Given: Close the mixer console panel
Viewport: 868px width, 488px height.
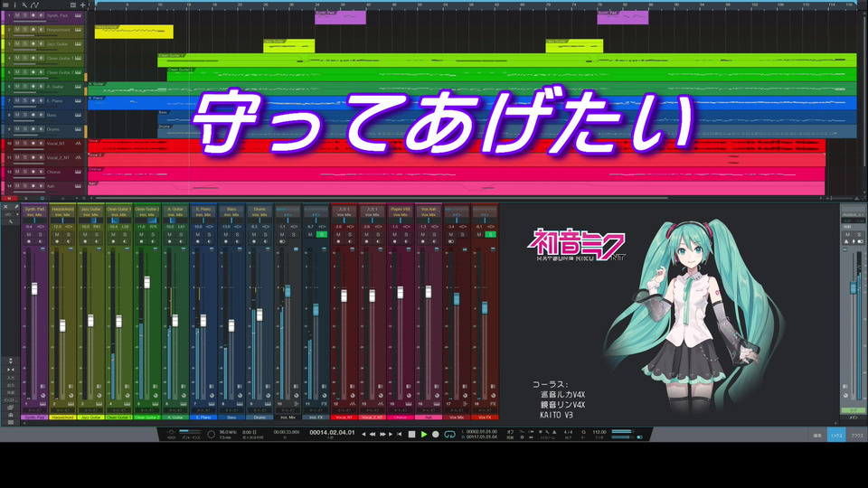Looking at the screenshot, I should tap(5, 207).
